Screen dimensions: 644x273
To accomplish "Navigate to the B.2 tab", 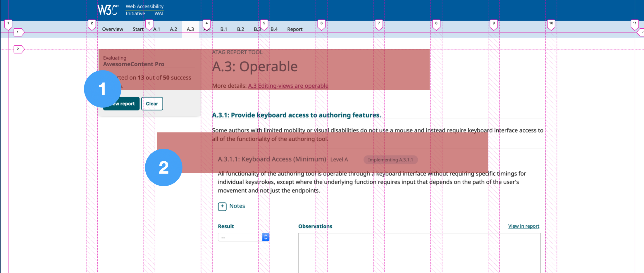I will click(x=240, y=29).
